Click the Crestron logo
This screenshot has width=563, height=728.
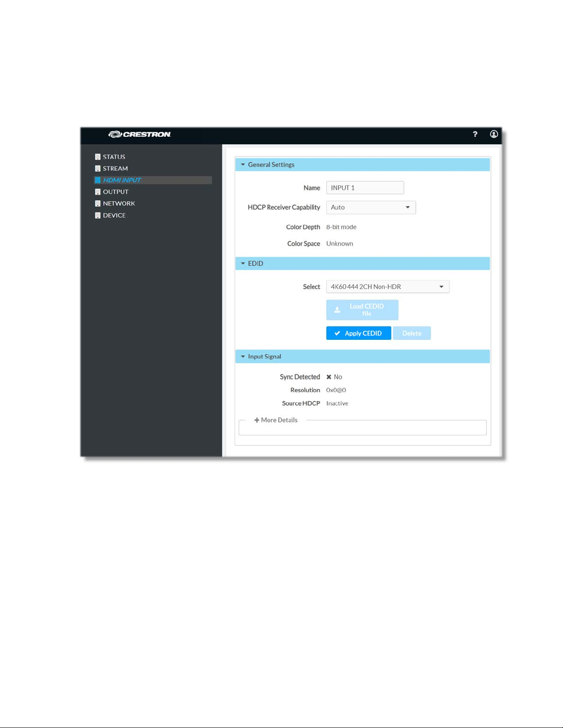coord(140,134)
